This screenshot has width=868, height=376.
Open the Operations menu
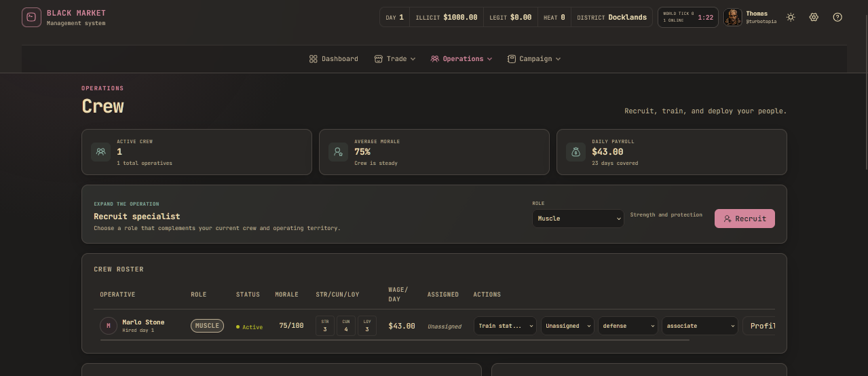click(461, 59)
